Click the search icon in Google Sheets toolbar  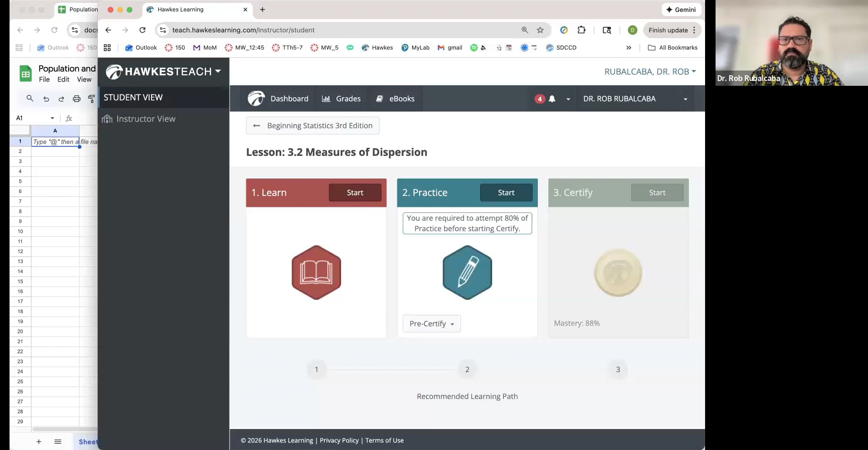(30, 98)
